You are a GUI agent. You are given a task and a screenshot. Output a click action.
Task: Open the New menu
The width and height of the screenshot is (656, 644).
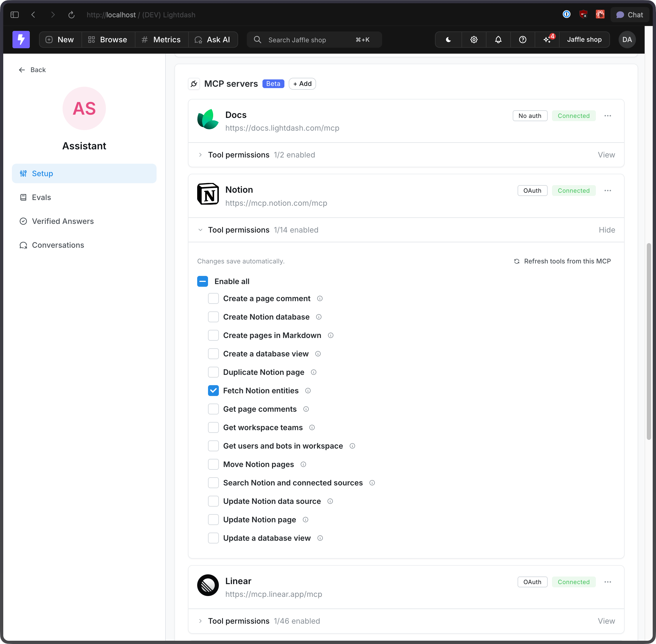60,40
